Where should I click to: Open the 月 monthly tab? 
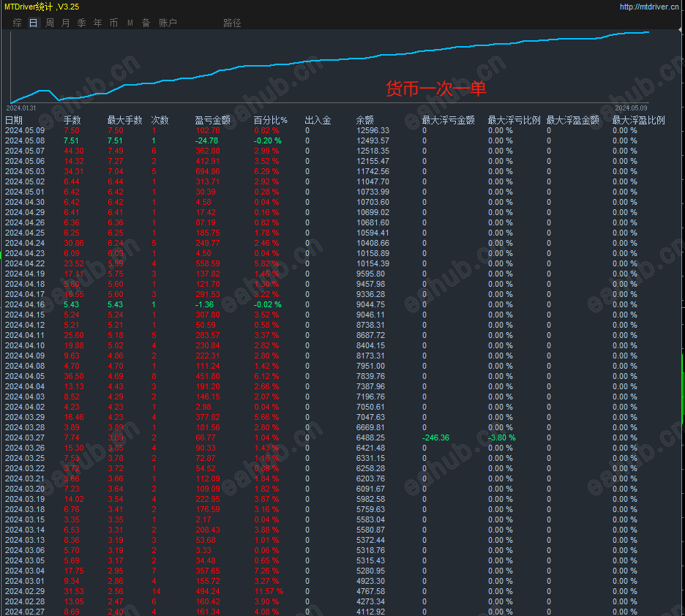coord(66,23)
